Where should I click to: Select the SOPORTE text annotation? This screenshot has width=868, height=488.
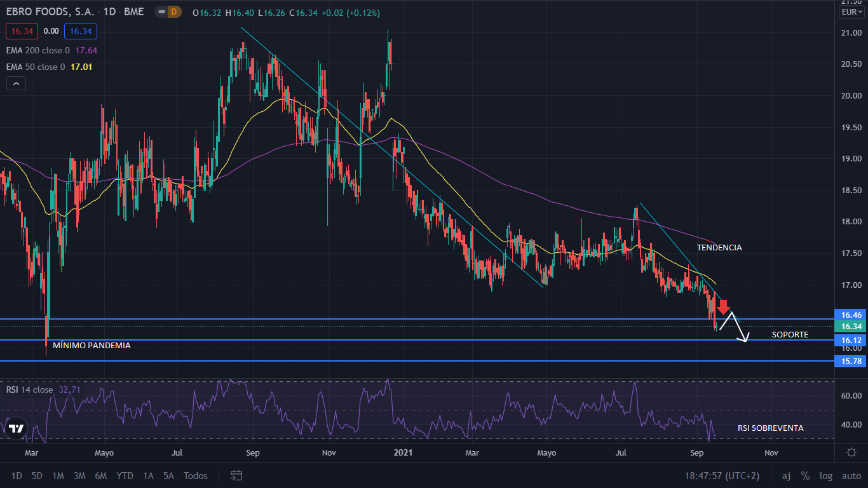point(790,334)
